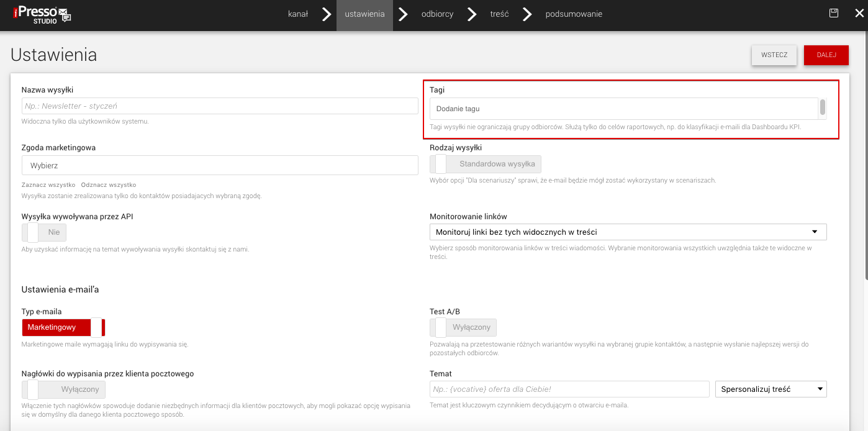
Task: Click the WSTECZ button
Action: click(x=774, y=55)
